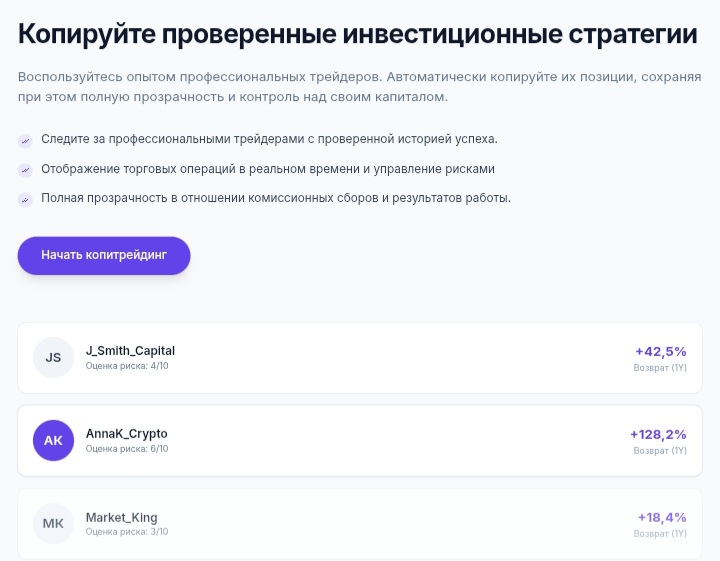Click risk rating 6/10 text
Viewport: 720px width, 561px height.
(127, 449)
